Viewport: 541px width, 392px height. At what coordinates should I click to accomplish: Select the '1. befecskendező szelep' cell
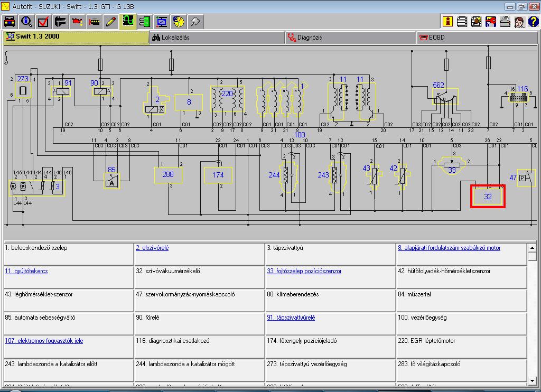coord(69,254)
